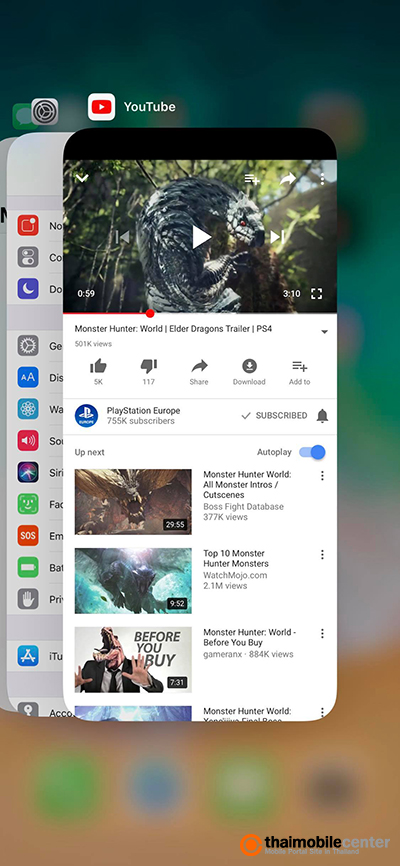Tap the Emergency SOS icon in Settings window

click(28, 535)
